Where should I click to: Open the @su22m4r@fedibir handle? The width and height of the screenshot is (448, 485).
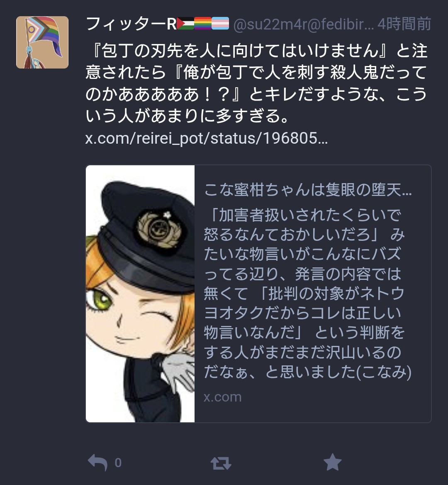[303, 24]
